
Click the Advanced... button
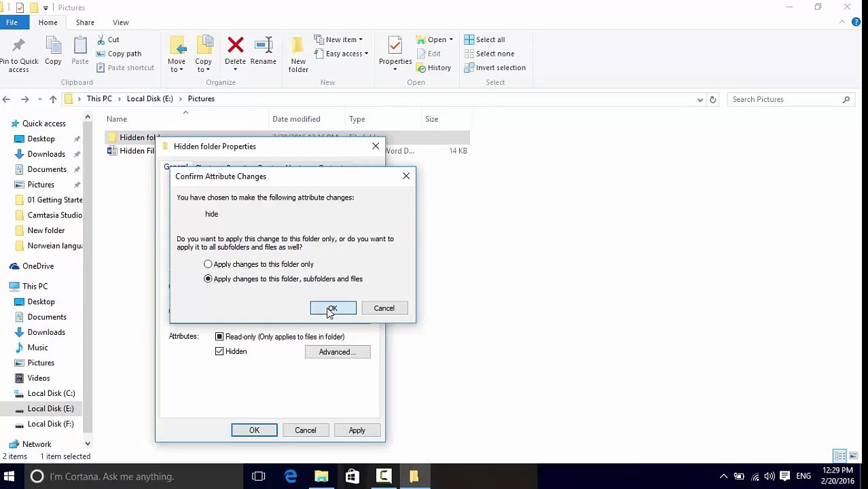pos(338,352)
